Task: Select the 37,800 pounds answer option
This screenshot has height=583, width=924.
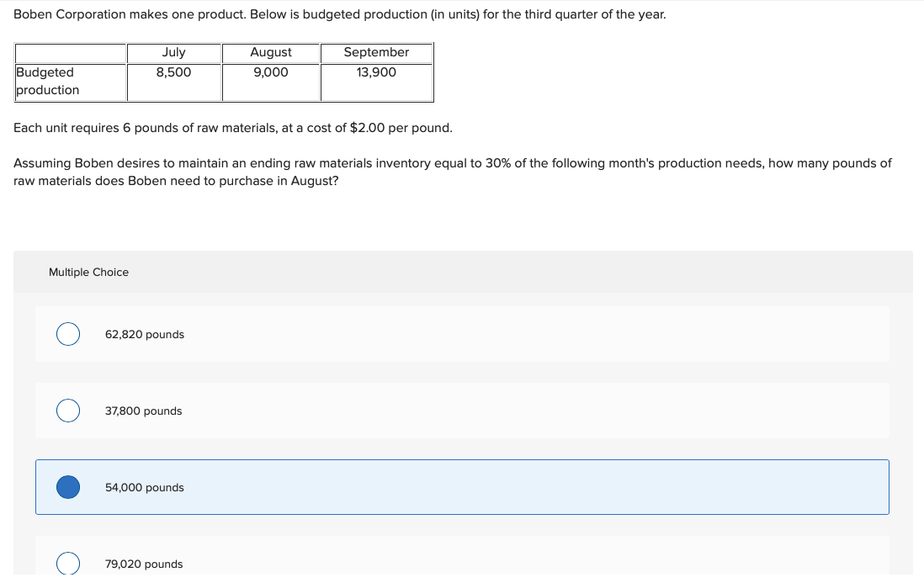Action: coord(67,411)
